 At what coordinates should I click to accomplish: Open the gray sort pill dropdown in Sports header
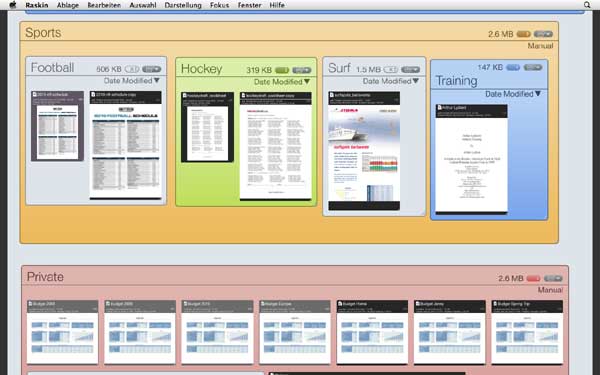pos(543,34)
